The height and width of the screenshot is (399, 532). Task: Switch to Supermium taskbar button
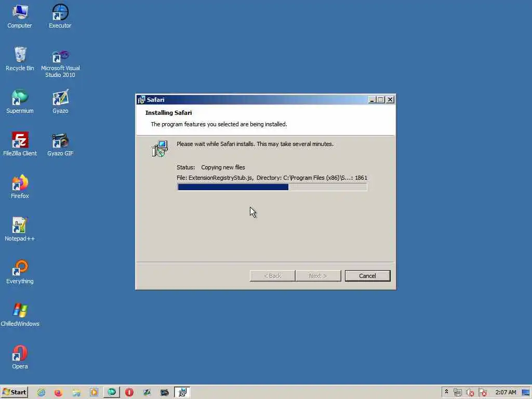point(112,393)
